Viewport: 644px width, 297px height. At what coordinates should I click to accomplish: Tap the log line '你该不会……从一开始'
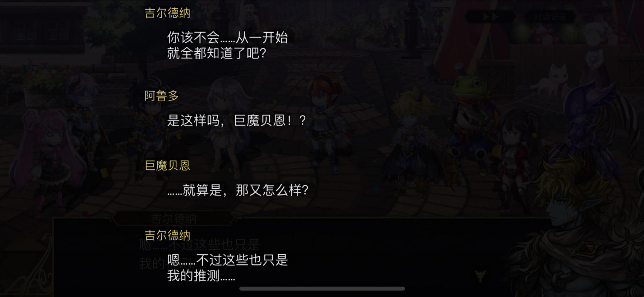click(227, 37)
